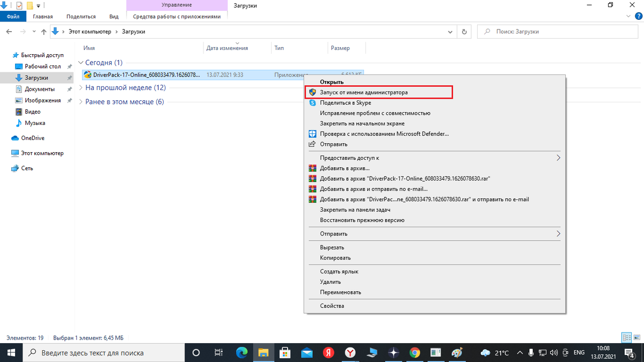Click the Properties icon in quick access toolbar

(x=19, y=5)
